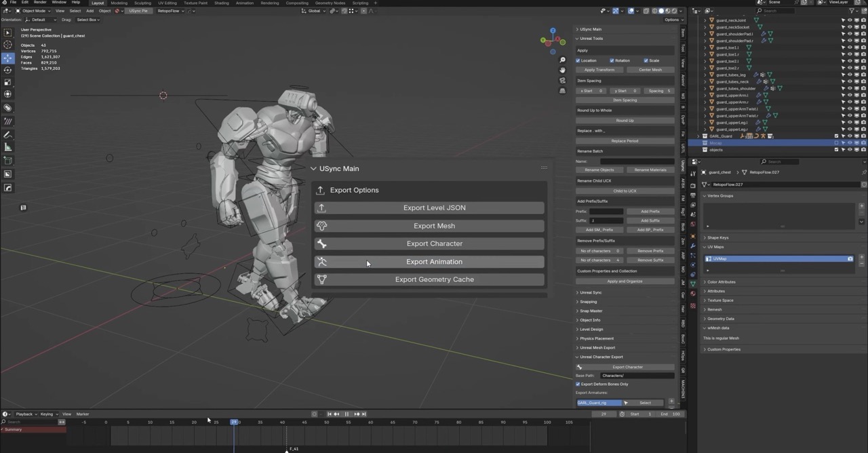Expand the Snap Master panel
Viewport: 868px width, 453px height.
[x=590, y=311]
